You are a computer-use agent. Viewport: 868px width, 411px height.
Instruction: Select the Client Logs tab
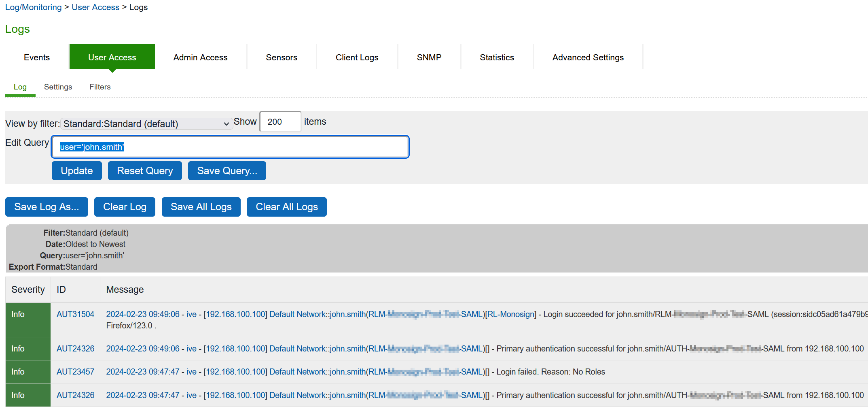coord(357,57)
